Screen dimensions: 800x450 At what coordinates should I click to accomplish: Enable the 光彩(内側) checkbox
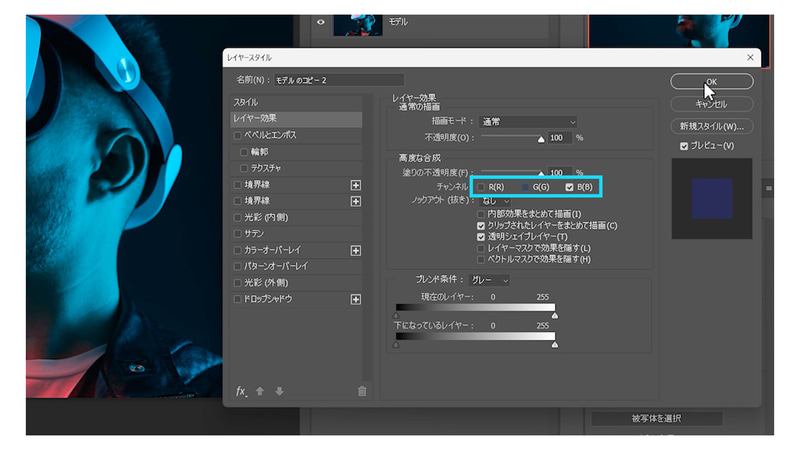(x=237, y=217)
